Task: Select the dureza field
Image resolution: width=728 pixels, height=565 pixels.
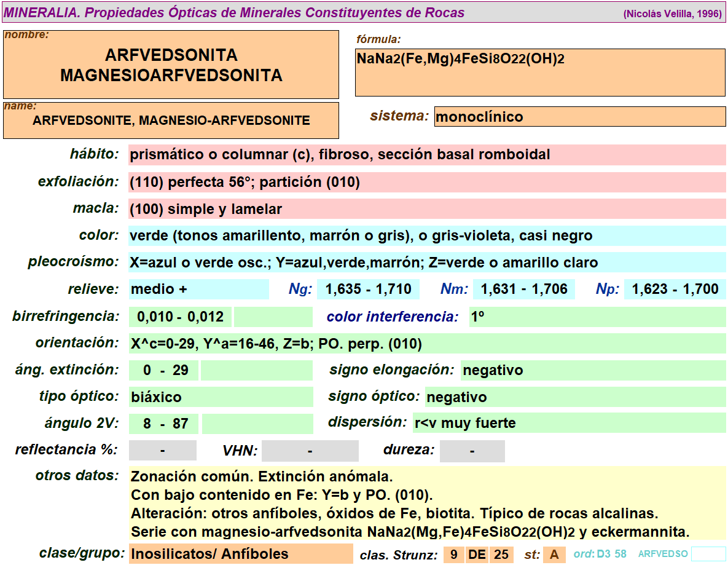Action: coord(472,451)
